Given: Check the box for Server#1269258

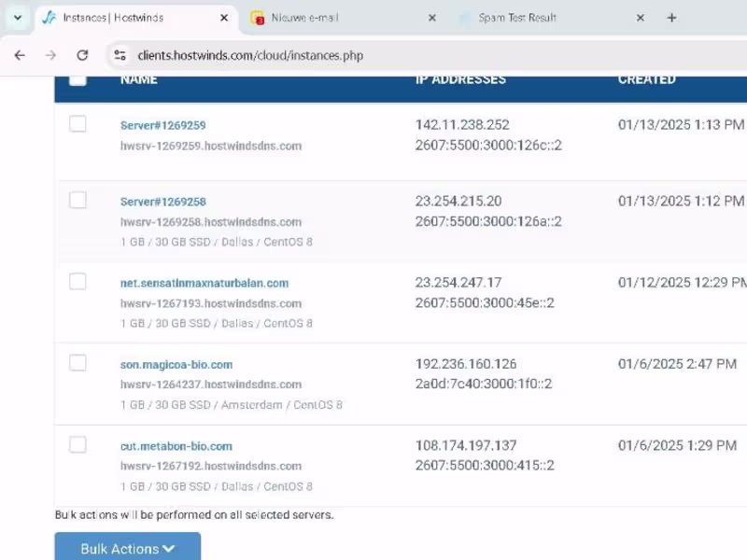Looking at the screenshot, I should pos(78,200).
